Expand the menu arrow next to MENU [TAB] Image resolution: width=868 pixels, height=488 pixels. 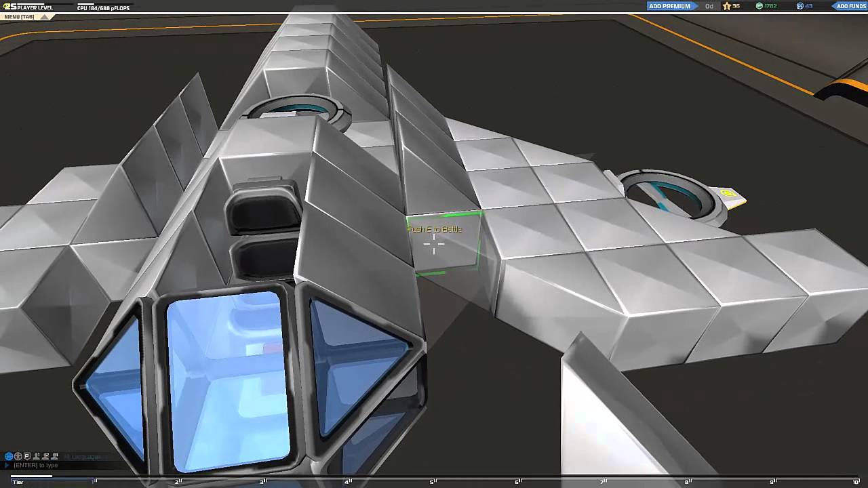point(45,16)
